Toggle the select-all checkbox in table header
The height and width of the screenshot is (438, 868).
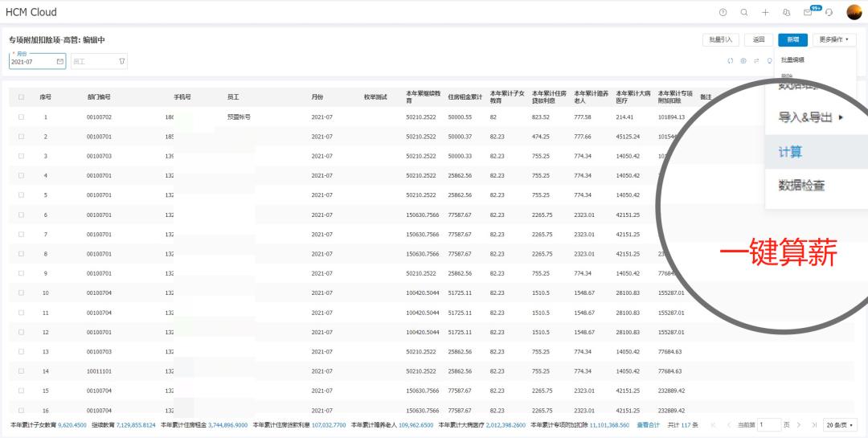coord(21,97)
